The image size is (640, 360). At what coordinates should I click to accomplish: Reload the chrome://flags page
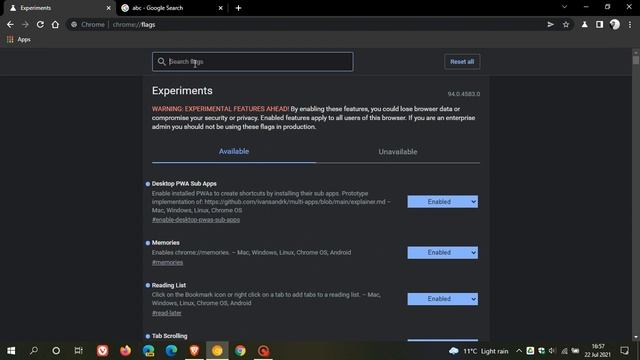40,24
